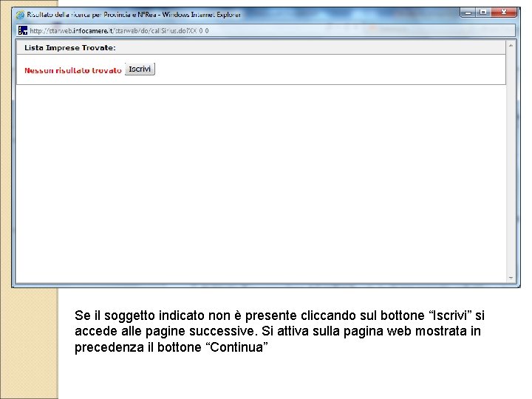Viewport: 532px width, 399px height.
Task: Minimize the Internet Explorer window
Action: [468, 13]
